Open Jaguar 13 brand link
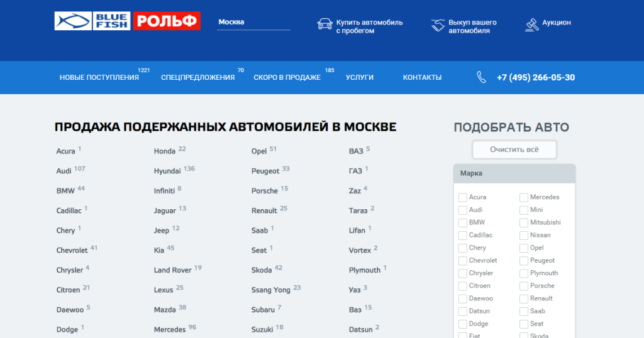The image size is (644, 338). click(x=170, y=210)
